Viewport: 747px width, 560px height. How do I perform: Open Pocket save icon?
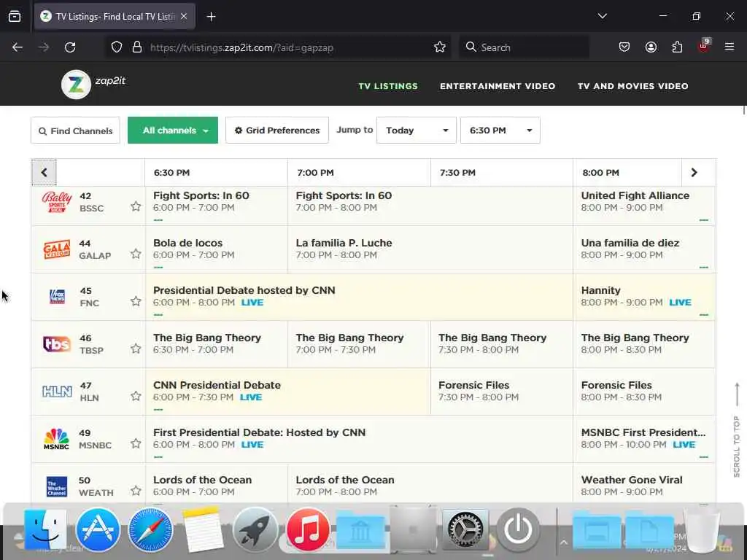pyautogui.click(x=624, y=47)
